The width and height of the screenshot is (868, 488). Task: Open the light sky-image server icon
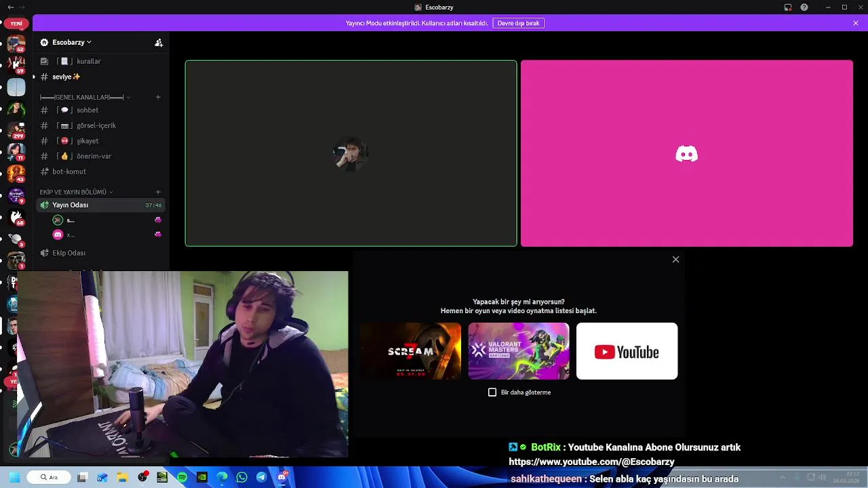click(16, 87)
